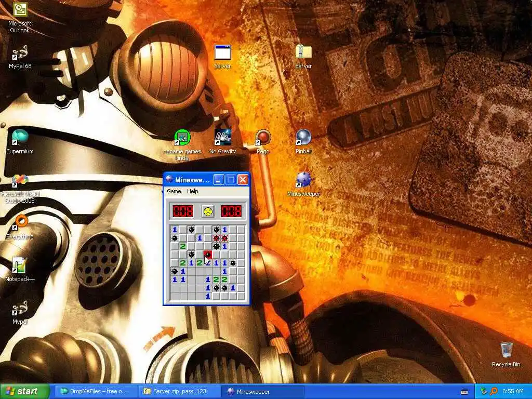The height and width of the screenshot is (399, 532).
Task: Launch the No Gravity game shortcut
Action: click(222, 142)
